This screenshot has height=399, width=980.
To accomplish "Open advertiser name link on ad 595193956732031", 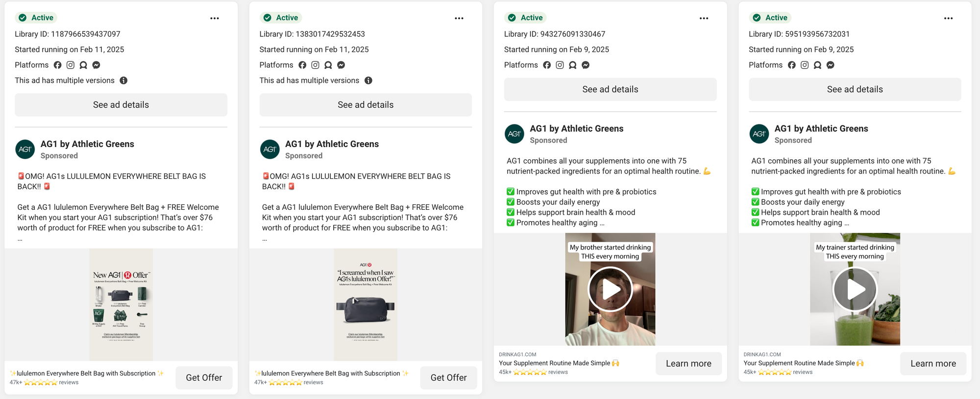I will (821, 128).
